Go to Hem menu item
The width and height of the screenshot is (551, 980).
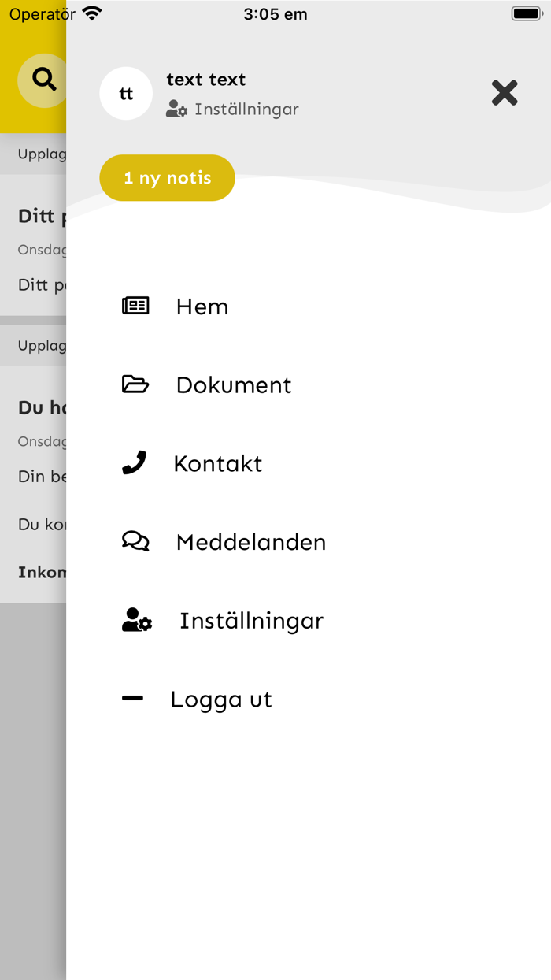(202, 306)
